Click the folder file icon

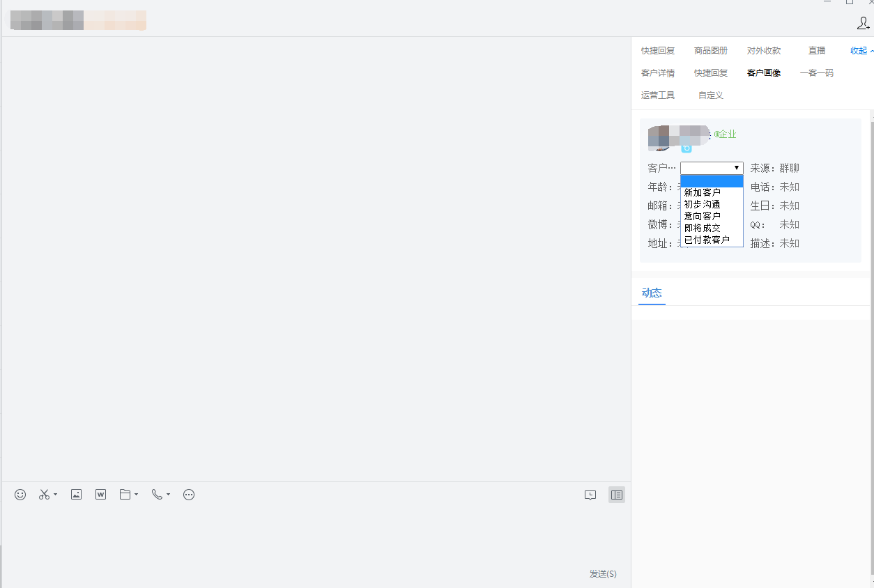point(125,495)
